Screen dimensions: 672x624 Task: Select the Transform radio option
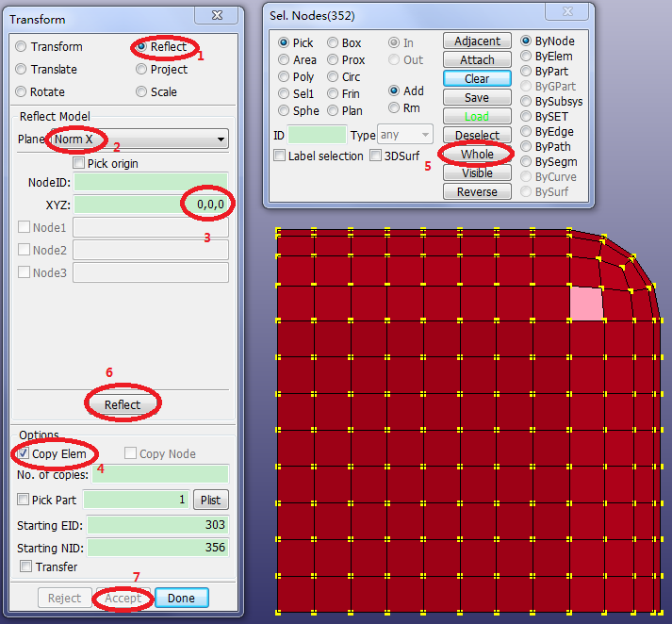point(21,46)
